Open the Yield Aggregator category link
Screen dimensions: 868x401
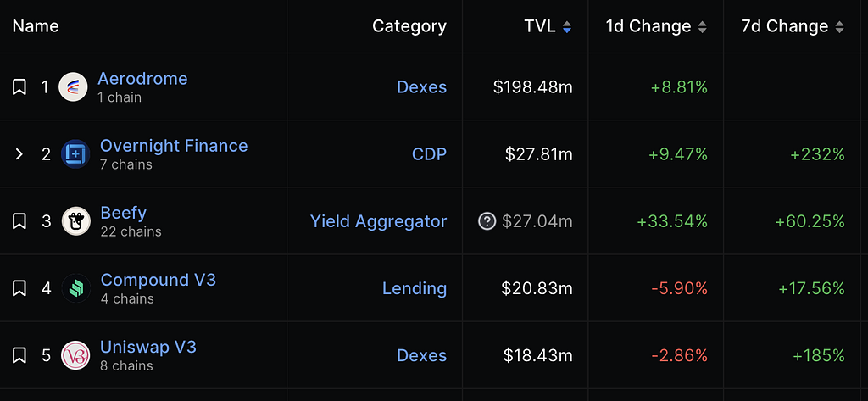tap(378, 221)
